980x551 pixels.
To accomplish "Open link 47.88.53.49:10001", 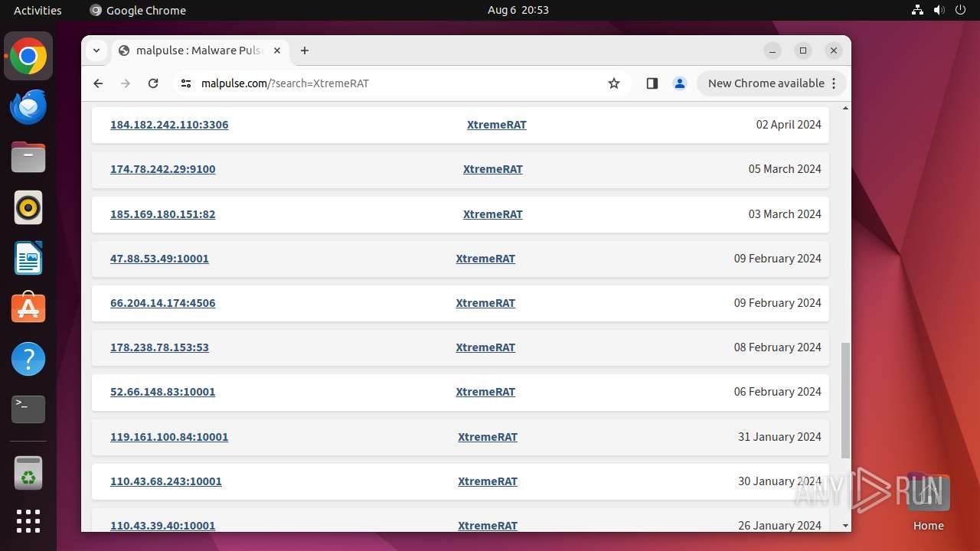I will 159,259.
